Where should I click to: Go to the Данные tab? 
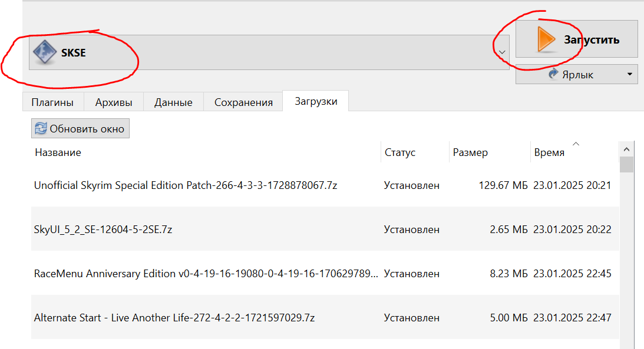173,102
